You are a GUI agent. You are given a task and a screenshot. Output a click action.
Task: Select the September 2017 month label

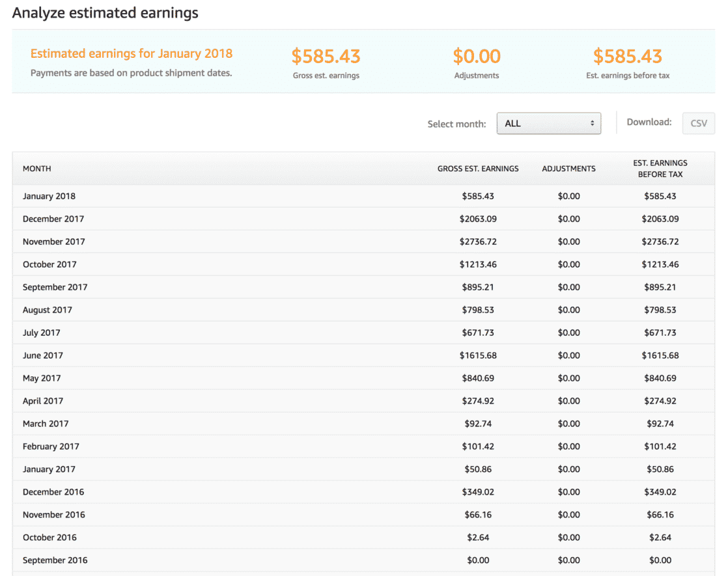coord(55,287)
